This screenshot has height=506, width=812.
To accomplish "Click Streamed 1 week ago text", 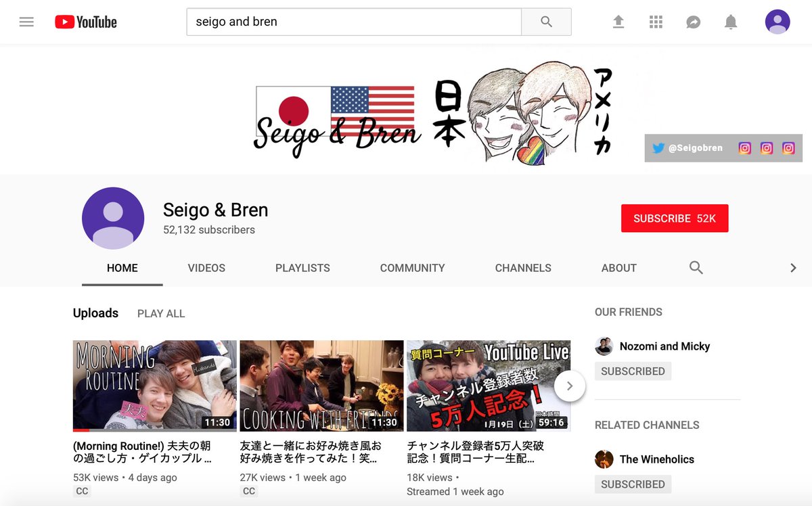I will point(455,492).
